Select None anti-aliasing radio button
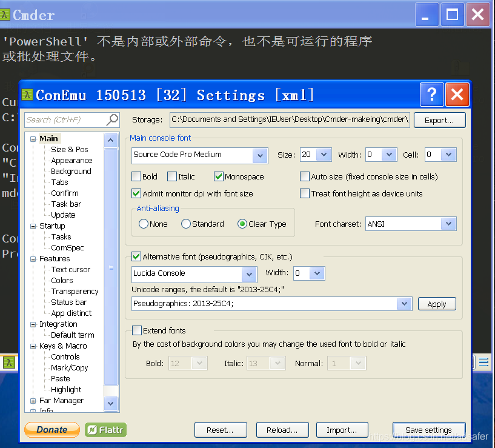The width and height of the screenshot is (495, 448). click(144, 224)
